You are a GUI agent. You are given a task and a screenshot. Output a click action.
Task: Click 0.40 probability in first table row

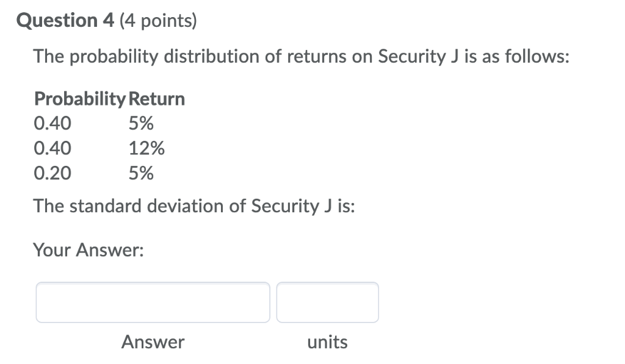click(52, 123)
